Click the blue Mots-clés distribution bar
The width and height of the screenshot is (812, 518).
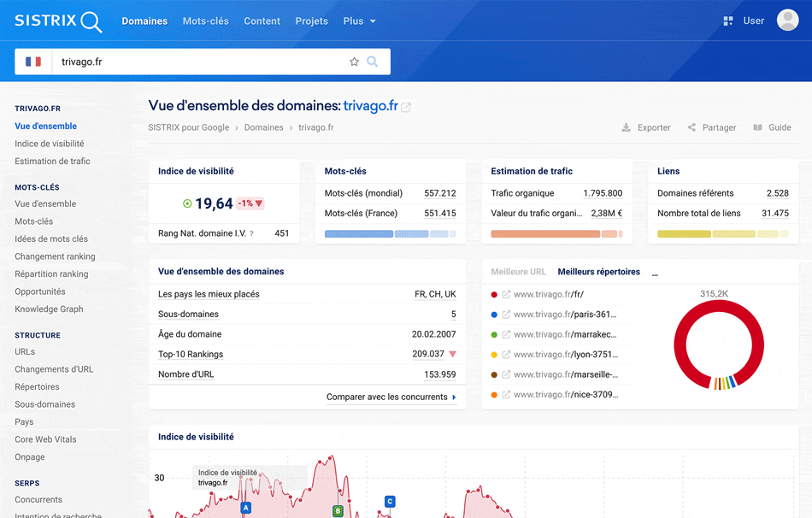point(391,233)
